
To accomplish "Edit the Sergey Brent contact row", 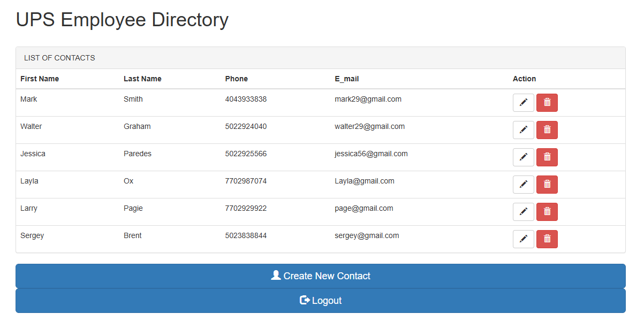I will 523,239.
